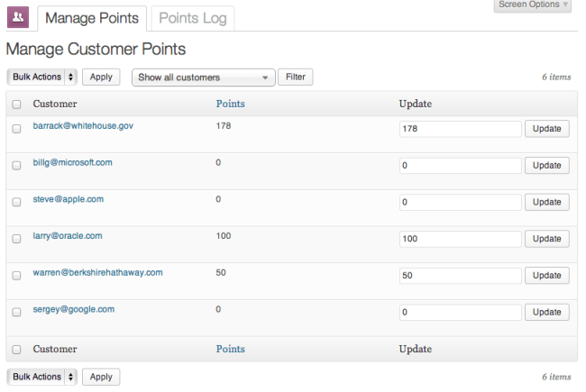Open the steve@apple.com customer link
This screenshot has height=392, width=586.
click(67, 199)
